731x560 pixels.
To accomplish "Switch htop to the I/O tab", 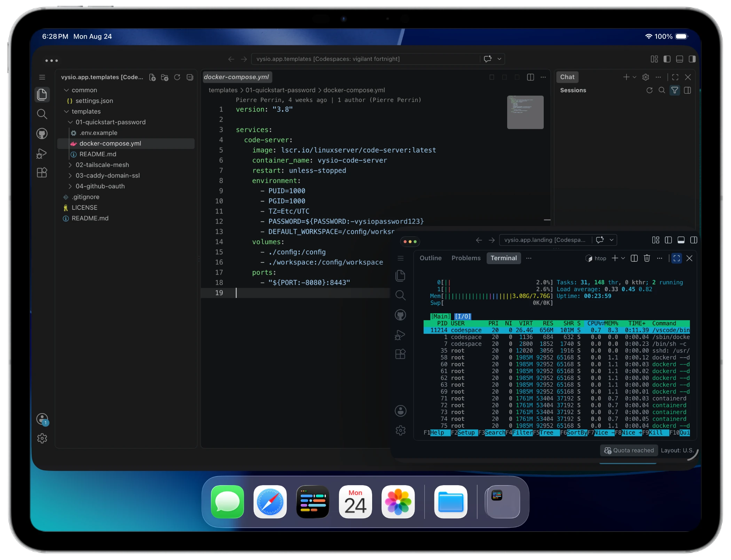I will click(463, 316).
